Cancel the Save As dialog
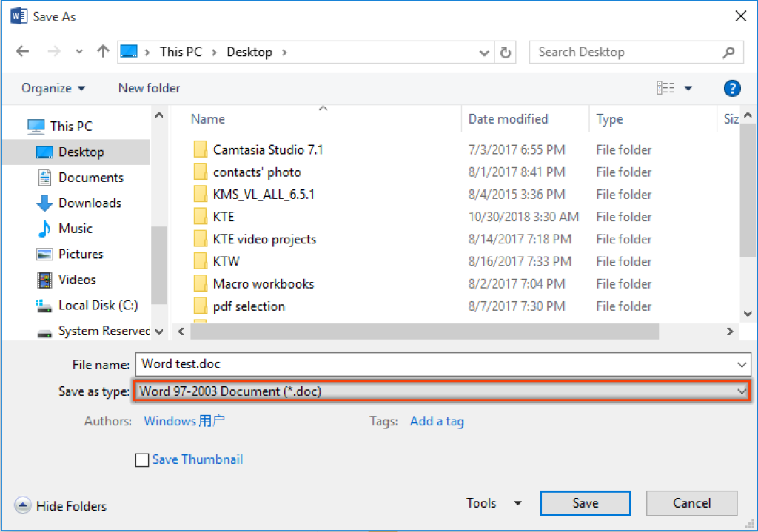Viewport: 758px width, 532px height. click(x=691, y=502)
